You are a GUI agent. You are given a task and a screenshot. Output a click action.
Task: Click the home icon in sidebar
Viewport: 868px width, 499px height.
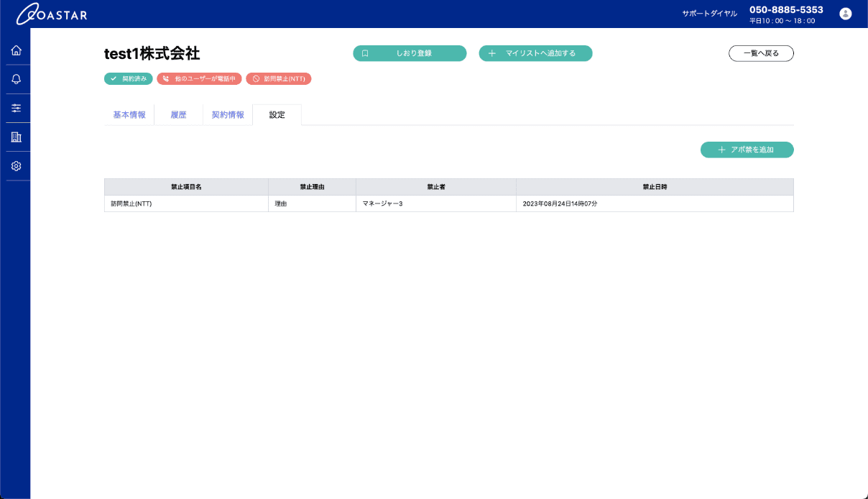(16, 50)
